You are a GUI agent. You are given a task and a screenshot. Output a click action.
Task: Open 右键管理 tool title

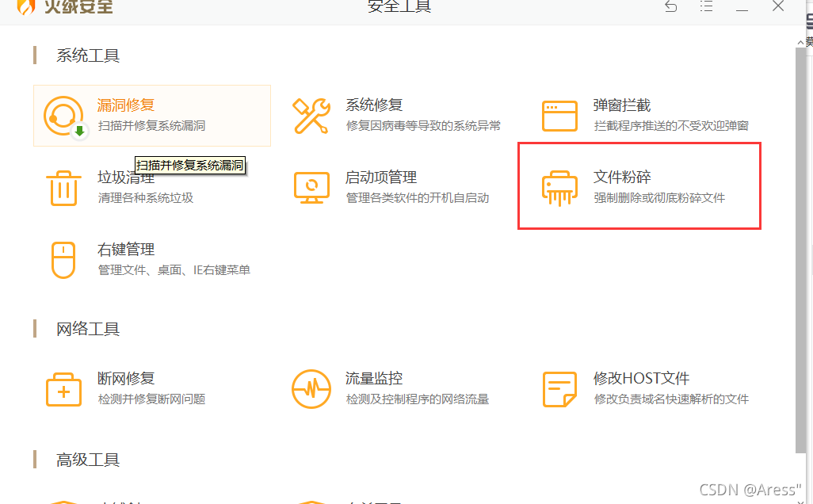pos(125,250)
